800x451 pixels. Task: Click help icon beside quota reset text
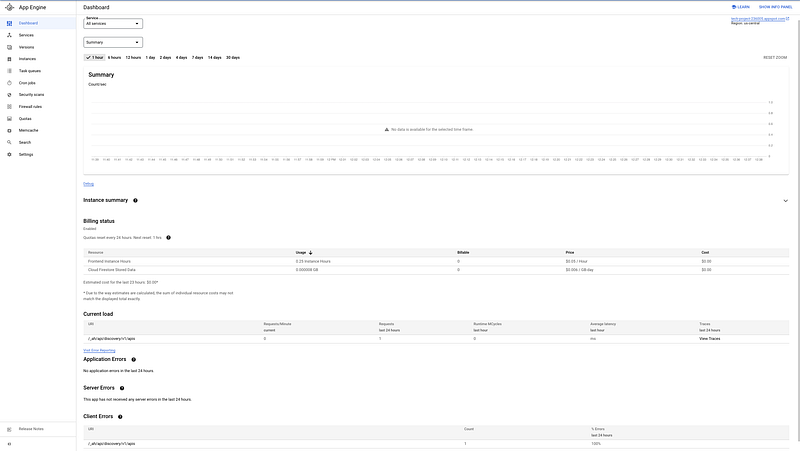point(168,238)
